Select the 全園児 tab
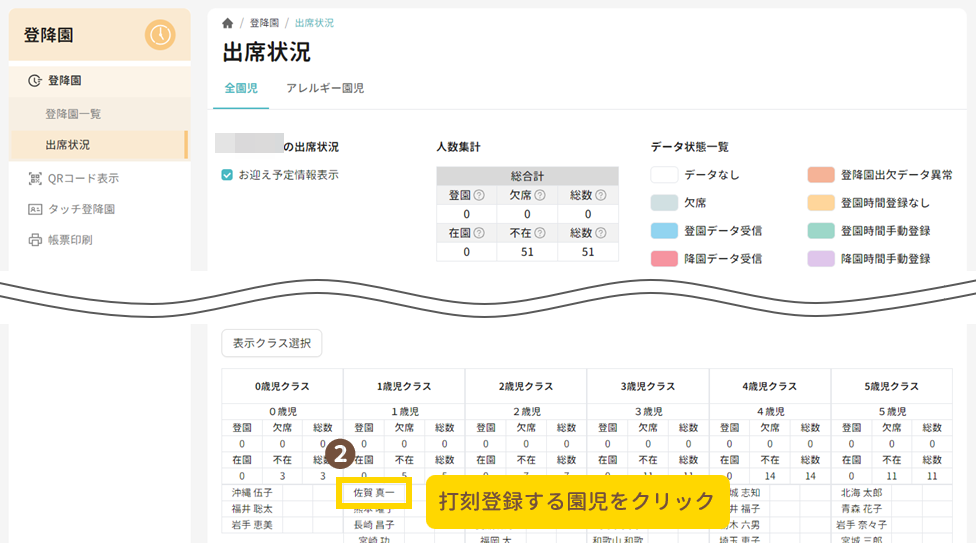This screenshot has width=976, height=543. (x=241, y=88)
